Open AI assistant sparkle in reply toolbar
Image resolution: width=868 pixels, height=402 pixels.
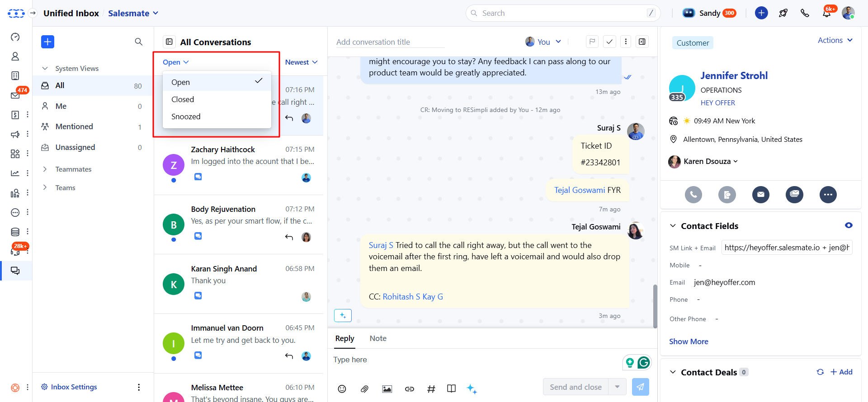pos(472,389)
